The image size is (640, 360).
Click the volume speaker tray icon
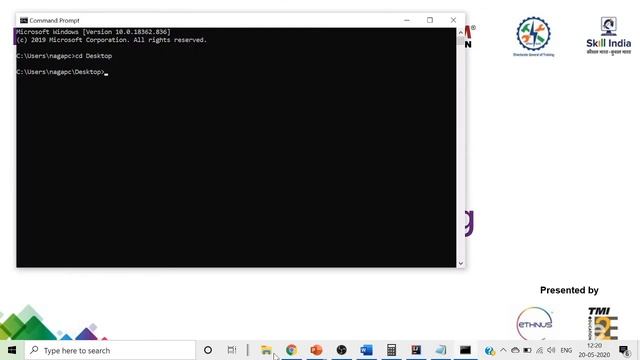[551, 350]
